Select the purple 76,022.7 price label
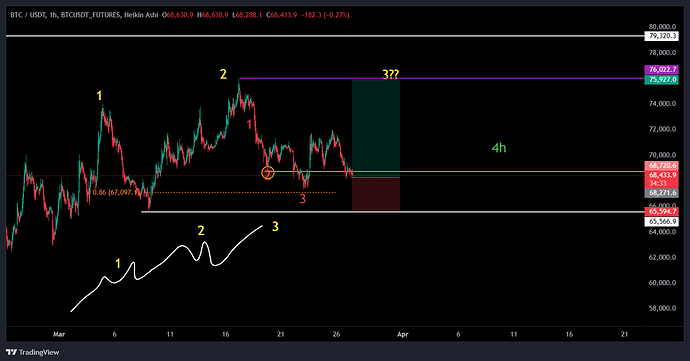The height and width of the screenshot is (361, 690). (x=661, y=70)
